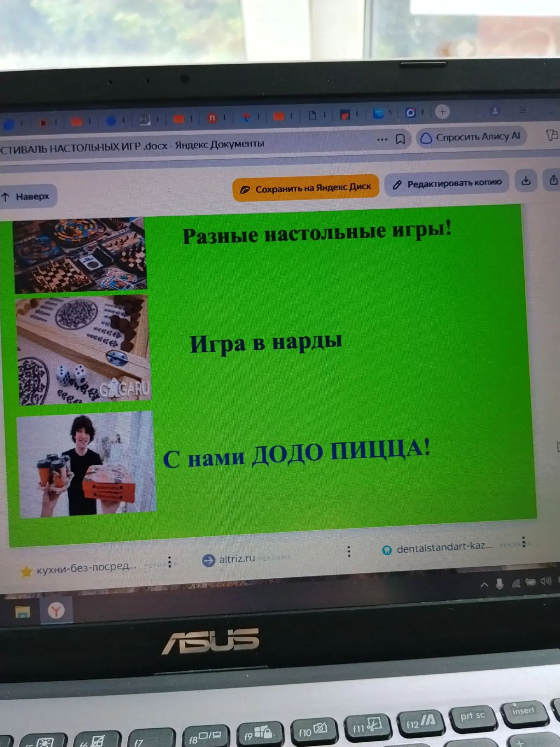Expand hidden system tray icons chevron

(484, 584)
